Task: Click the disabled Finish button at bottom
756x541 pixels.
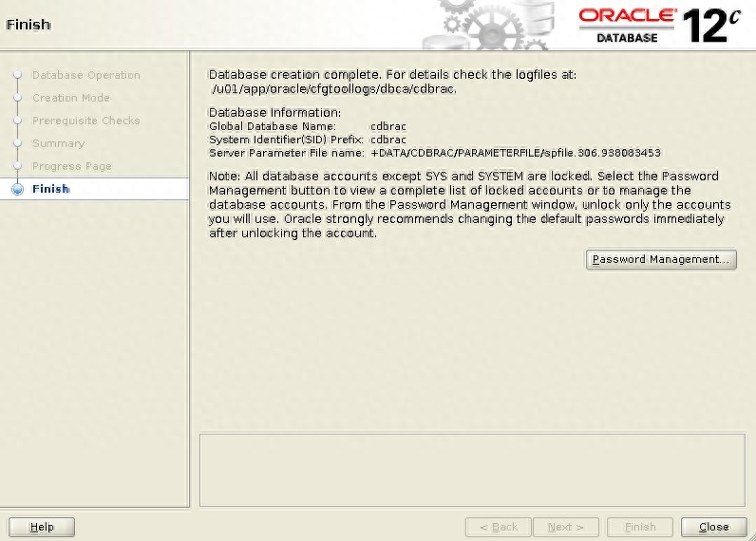Action: point(639,527)
